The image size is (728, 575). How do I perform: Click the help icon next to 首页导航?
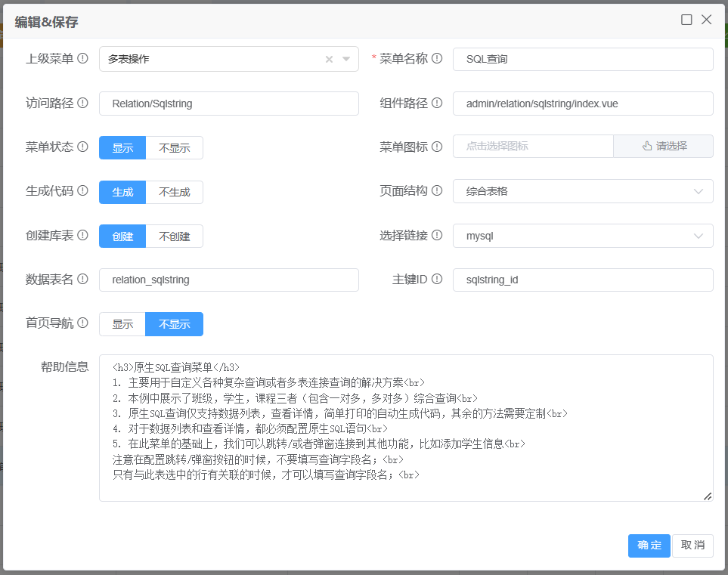click(x=83, y=324)
